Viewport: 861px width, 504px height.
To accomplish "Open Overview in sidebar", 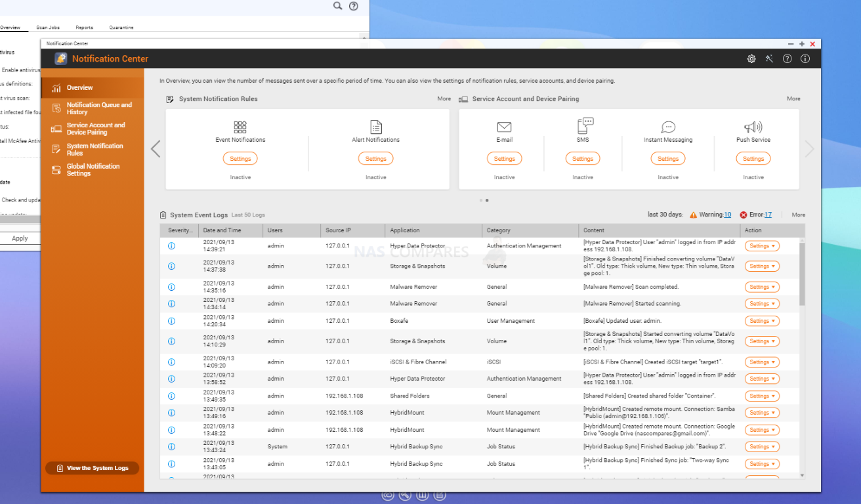I will click(x=92, y=87).
